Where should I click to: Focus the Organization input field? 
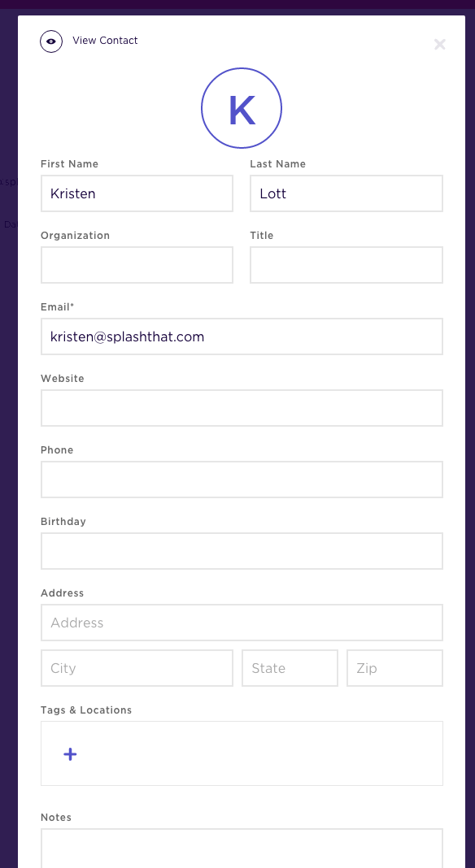point(137,265)
